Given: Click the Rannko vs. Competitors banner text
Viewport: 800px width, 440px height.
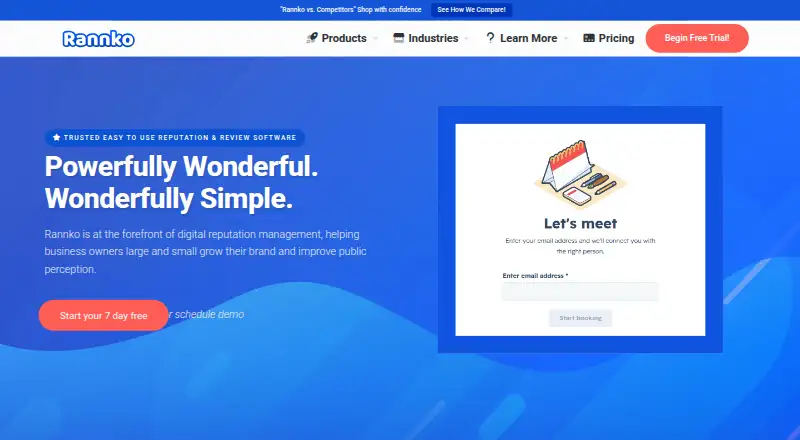Looking at the screenshot, I should [x=351, y=10].
